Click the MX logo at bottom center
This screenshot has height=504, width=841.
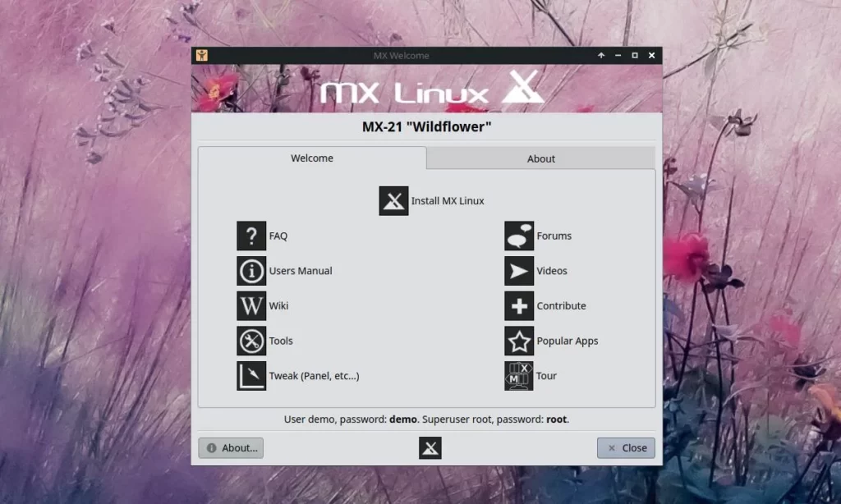[430, 447]
